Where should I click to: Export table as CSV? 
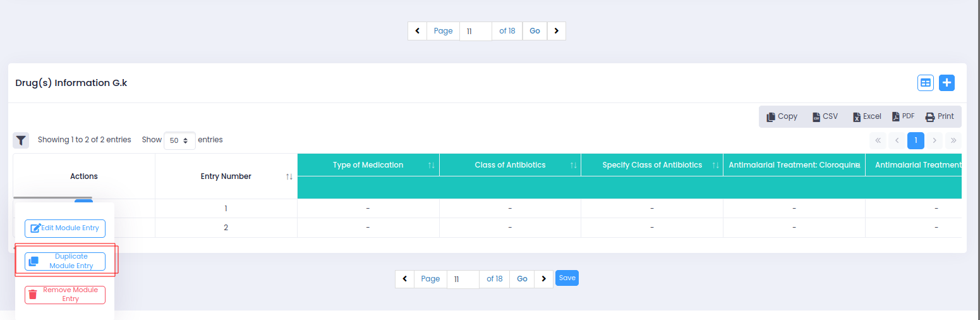[825, 116]
